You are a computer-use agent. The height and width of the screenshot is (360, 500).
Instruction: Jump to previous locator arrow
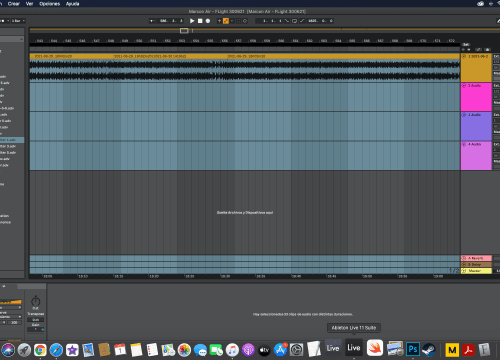(463, 49)
